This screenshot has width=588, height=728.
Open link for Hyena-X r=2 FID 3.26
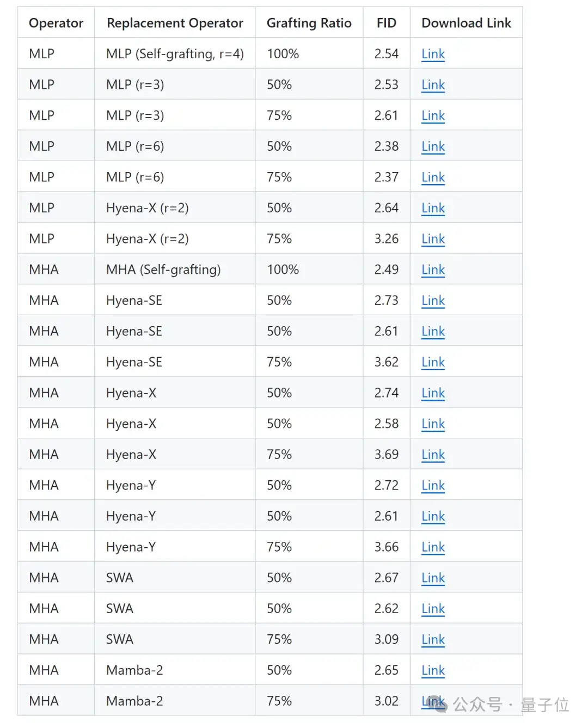pyautogui.click(x=433, y=238)
